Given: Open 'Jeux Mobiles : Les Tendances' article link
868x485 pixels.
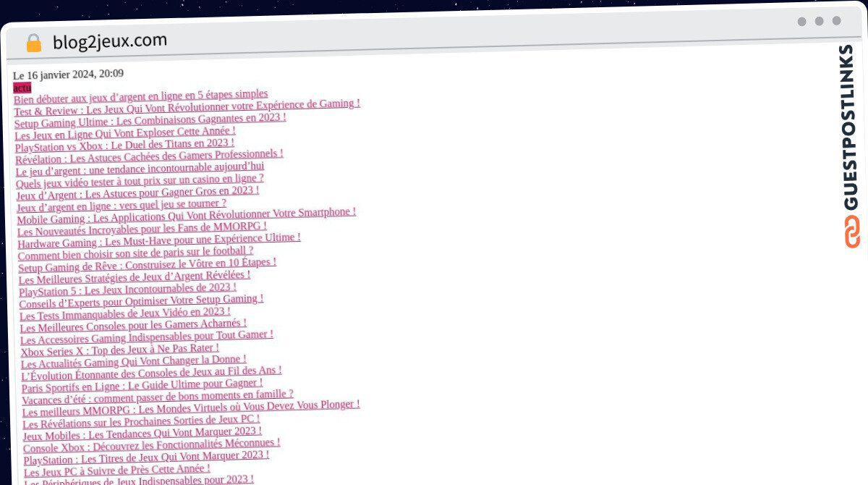Looking at the screenshot, I should pos(142,434).
